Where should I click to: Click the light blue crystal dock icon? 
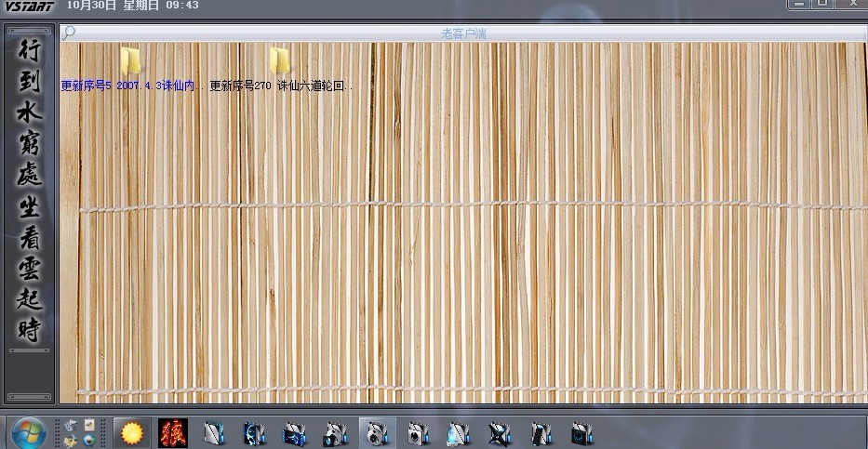click(x=458, y=433)
